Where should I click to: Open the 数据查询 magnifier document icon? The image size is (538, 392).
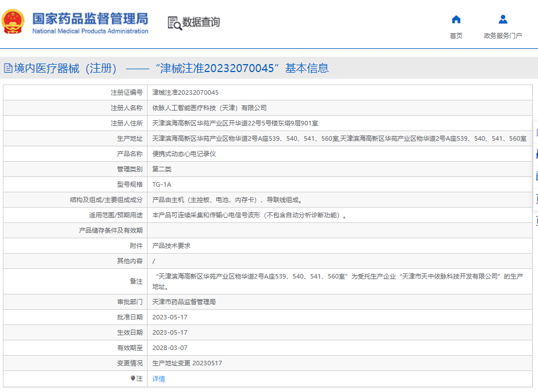pyautogui.click(x=175, y=23)
